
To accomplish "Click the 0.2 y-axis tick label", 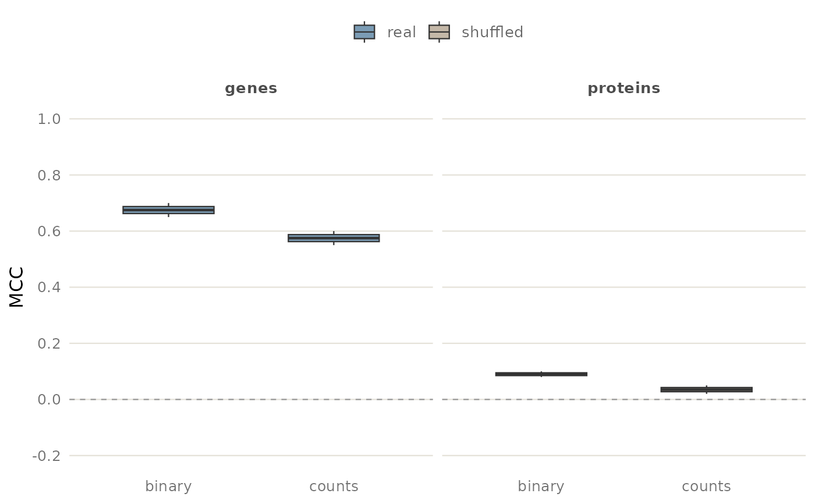I will pyautogui.click(x=48, y=343).
